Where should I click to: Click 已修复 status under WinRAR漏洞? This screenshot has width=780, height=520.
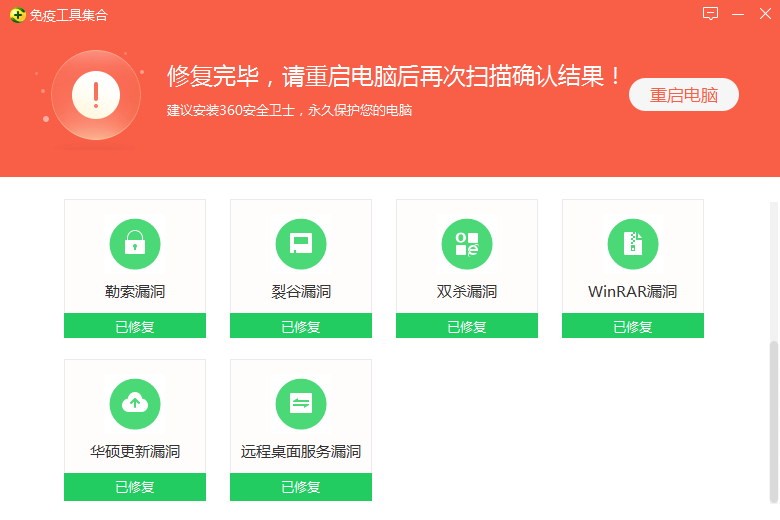click(x=633, y=326)
